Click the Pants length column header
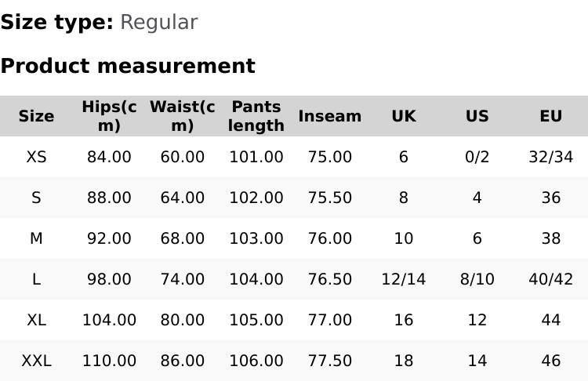The width and height of the screenshot is (588, 381). pyautogui.click(x=256, y=116)
